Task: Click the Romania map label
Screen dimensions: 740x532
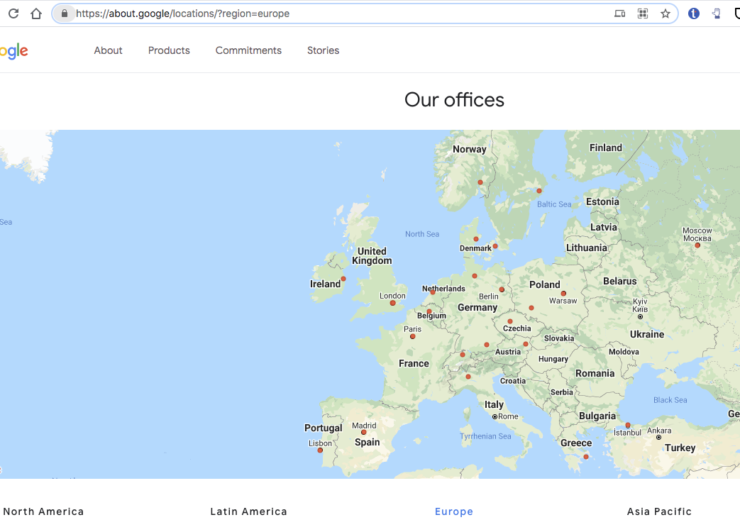Action: pos(595,373)
